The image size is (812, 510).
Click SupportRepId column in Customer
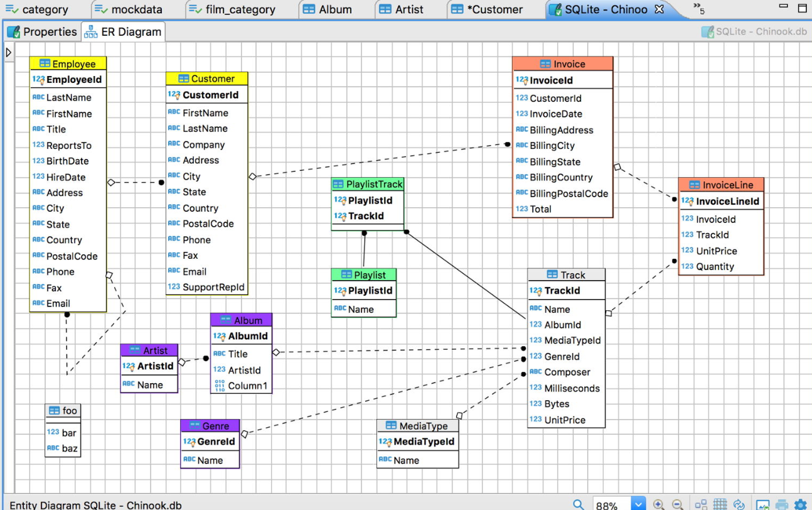[206, 287]
